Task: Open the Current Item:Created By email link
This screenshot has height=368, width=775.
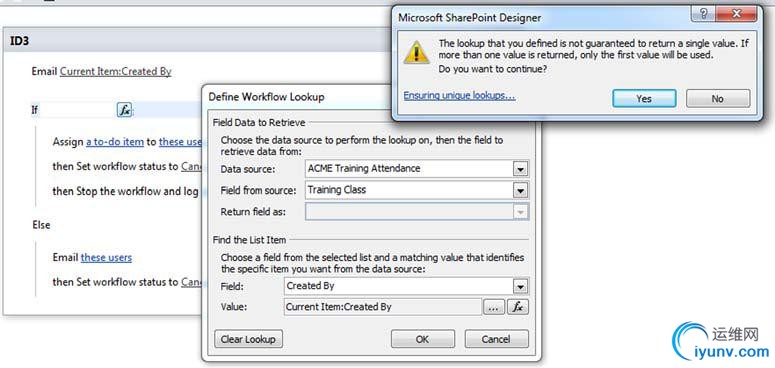Action: 116,72
